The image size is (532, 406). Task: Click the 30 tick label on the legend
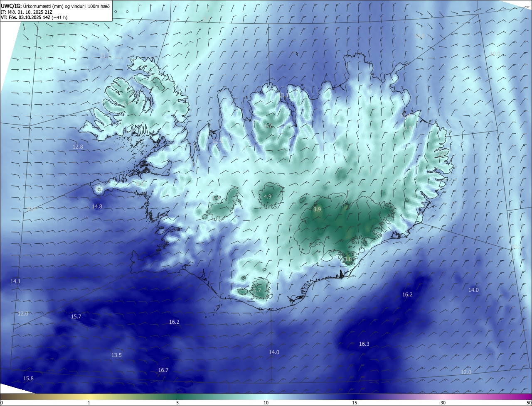443,403
